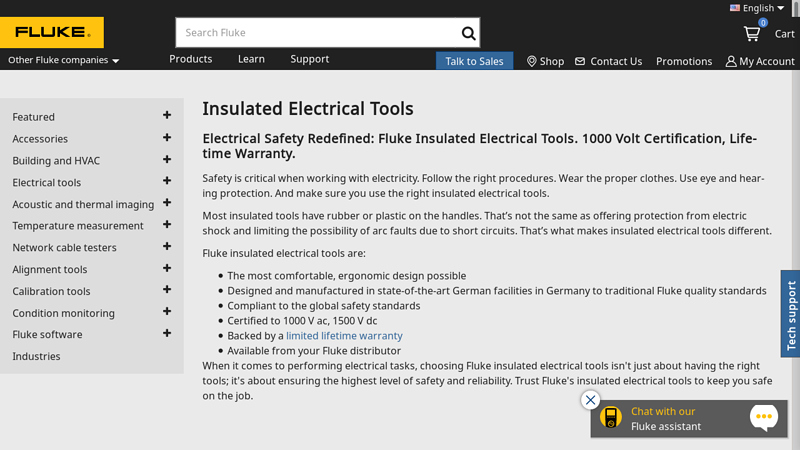Select Electrical tools sidebar label
The image size is (800, 450).
pos(46,182)
